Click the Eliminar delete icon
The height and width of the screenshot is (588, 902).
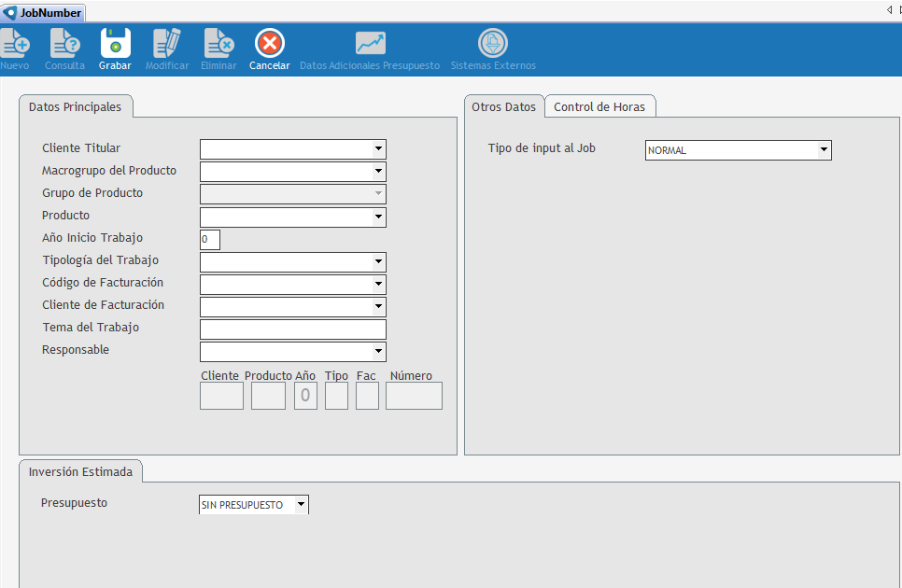[x=218, y=44]
